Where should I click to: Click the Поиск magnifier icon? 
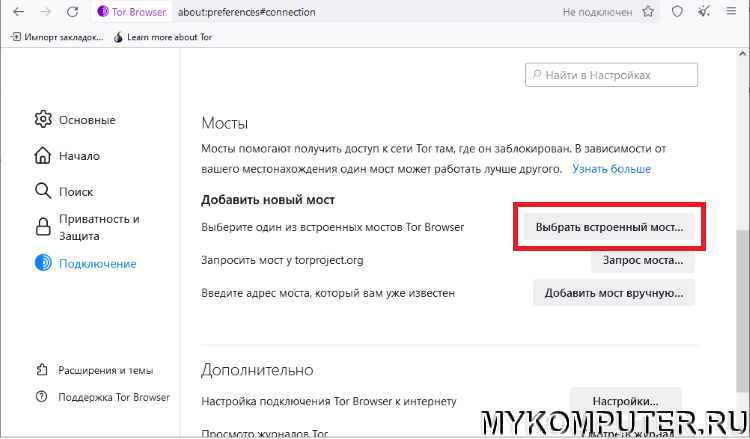[x=43, y=191]
